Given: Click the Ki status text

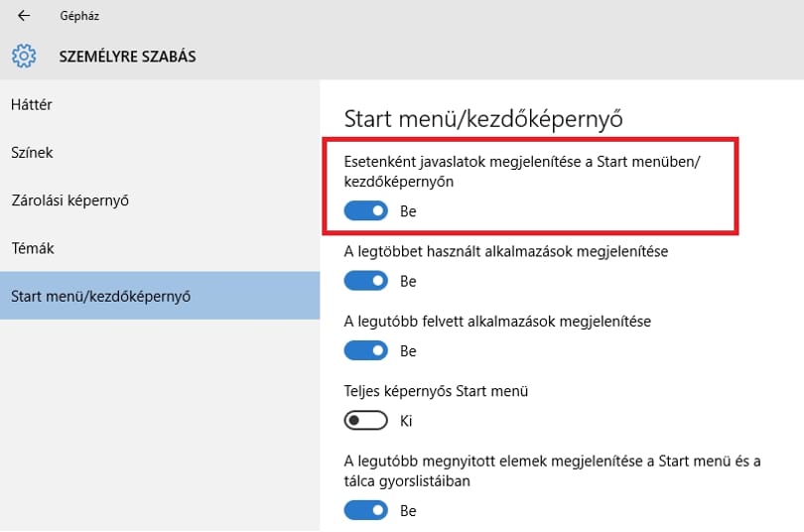Looking at the screenshot, I should pos(406,421).
